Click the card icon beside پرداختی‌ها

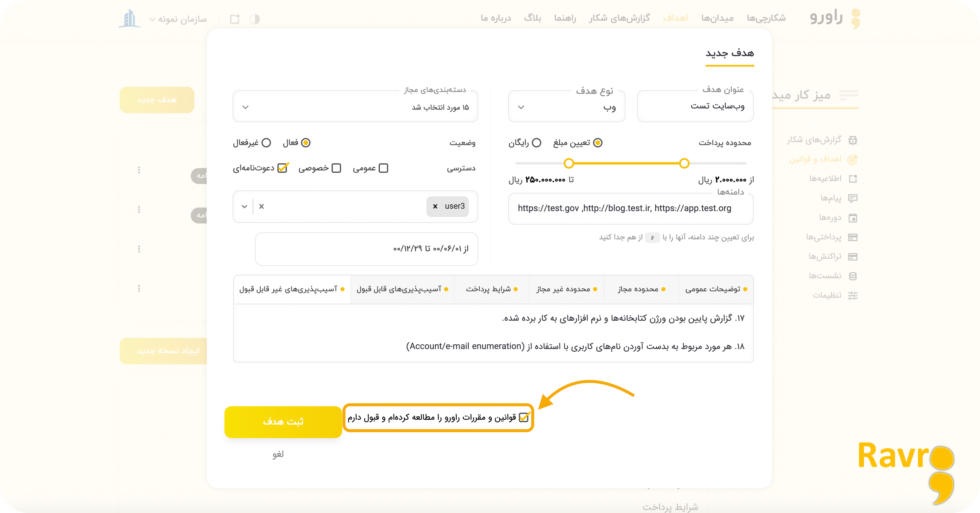[853, 238]
